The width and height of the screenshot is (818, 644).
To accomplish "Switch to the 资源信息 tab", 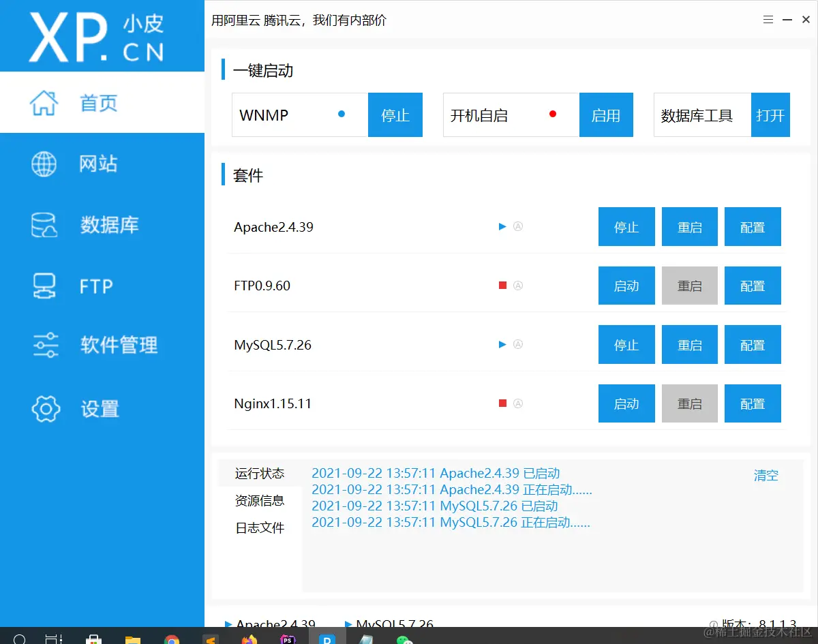I will tap(260, 500).
